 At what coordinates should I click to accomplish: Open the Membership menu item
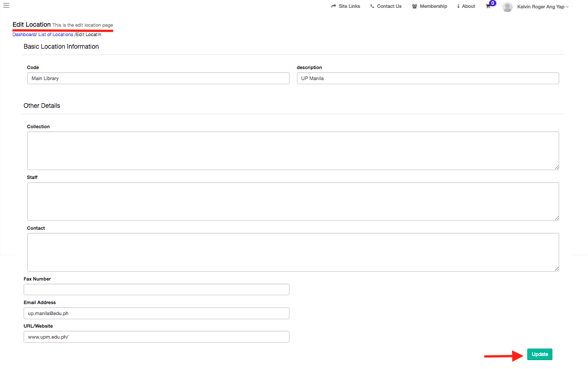[x=433, y=6]
